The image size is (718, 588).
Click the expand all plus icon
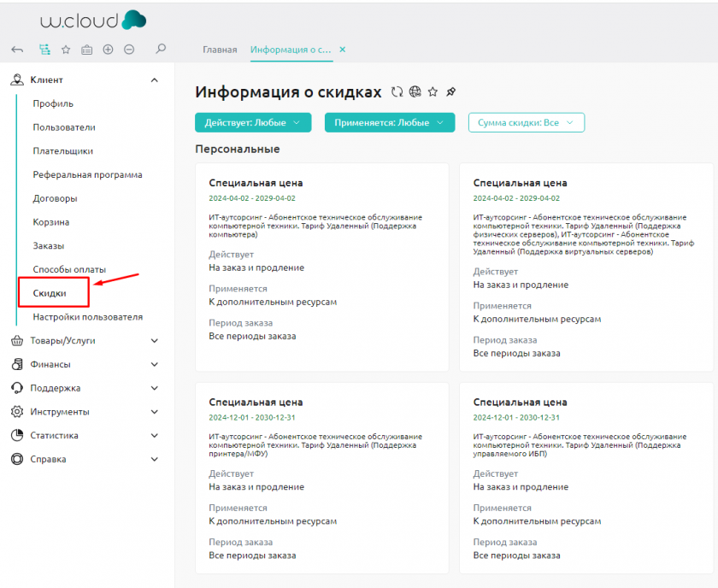pos(108,50)
